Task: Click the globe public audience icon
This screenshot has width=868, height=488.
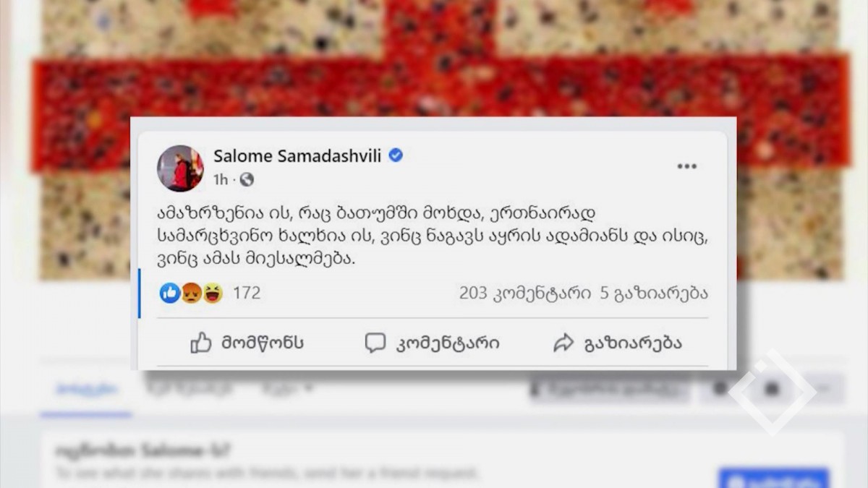Action: (x=247, y=179)
